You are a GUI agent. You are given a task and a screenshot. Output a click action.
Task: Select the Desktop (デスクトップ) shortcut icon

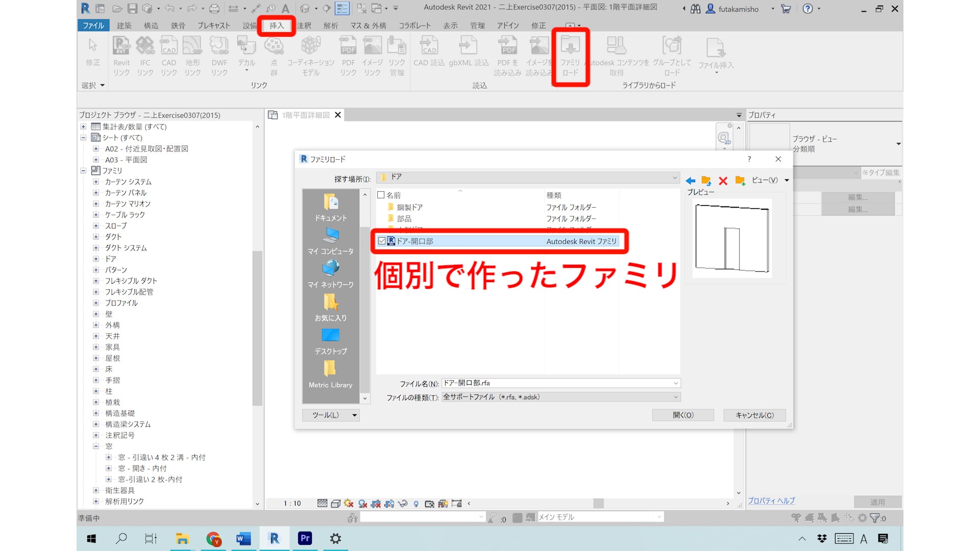330,335
